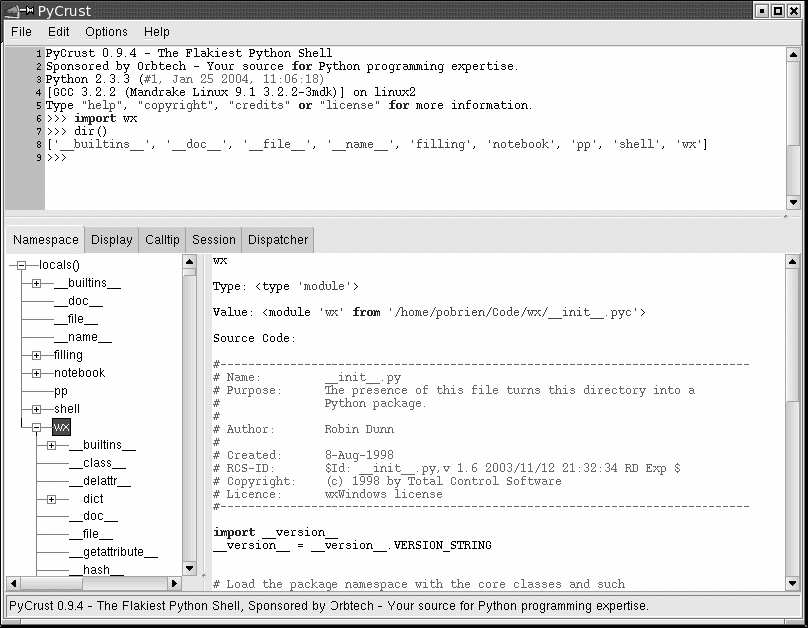Screen dimensions: 808x628
Task: Collapse the wx tree node
Action: point(37,427)
